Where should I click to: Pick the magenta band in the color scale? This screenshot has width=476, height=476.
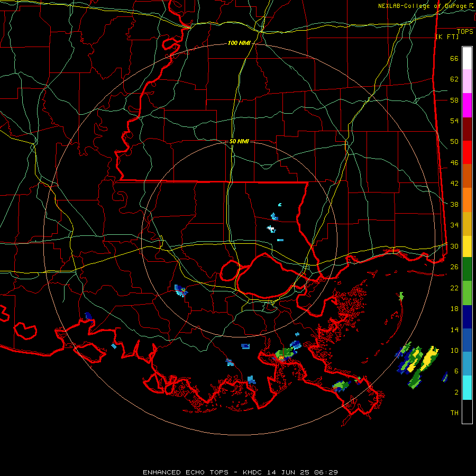pyautogui.click(x=467, y=105)
